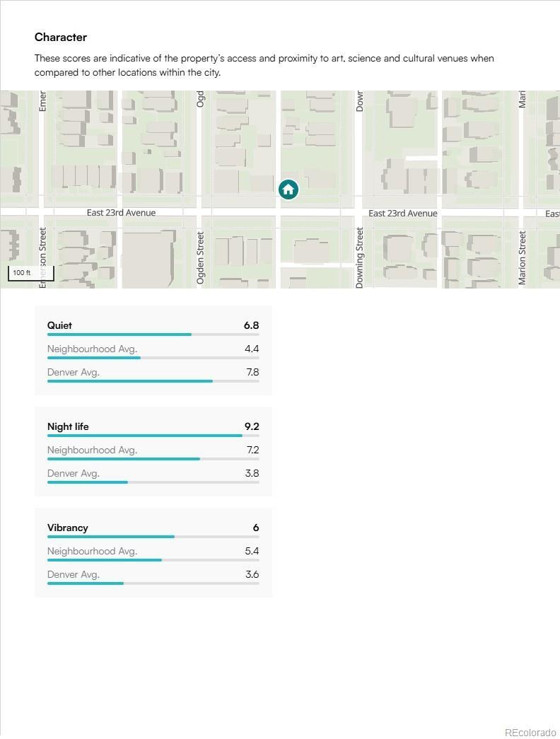Click the Vibrancy score progress bar
Image resolution: width=560 pixels, height=739 pixels.
[x=153, y=537]
